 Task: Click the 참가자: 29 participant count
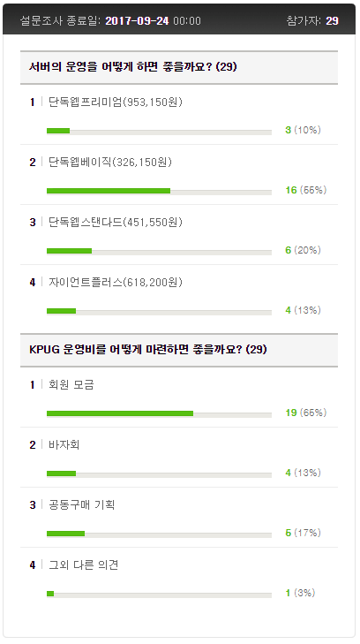(x=312, y=21)
